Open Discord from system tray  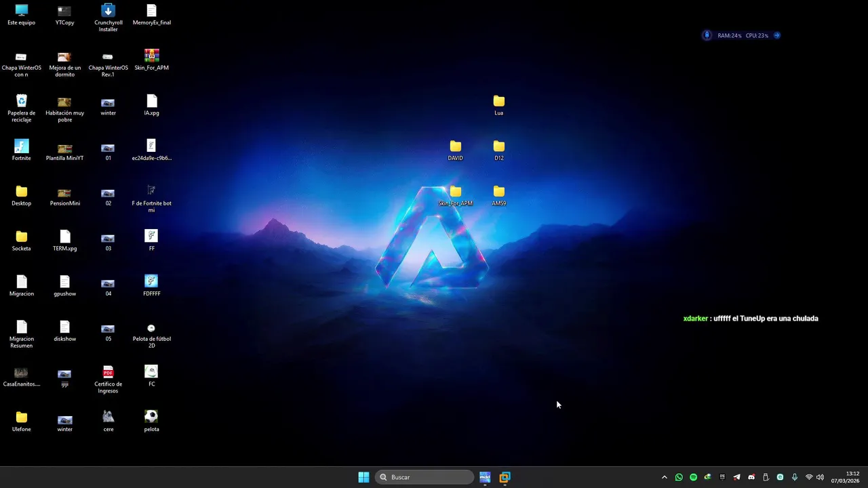pos(751,477)
